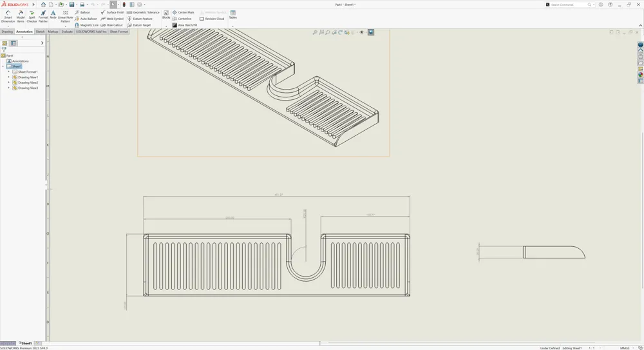Select the Sheet1 tab at bottom
Image resolution: width=644 pixels, height=350 pixels.
pos(26,343)
